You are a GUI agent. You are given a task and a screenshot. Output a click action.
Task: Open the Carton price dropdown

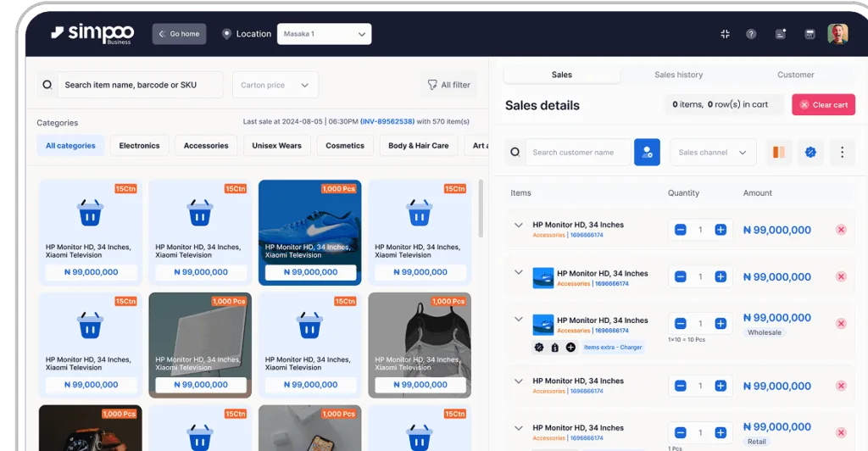275,85
